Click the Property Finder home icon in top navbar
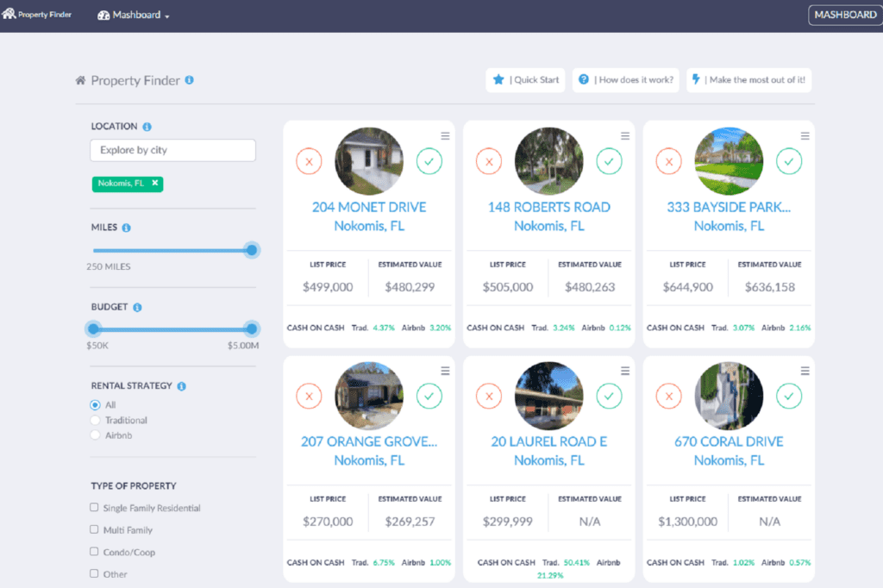The width and height of the screenshot is (883, 588). (x=9, y=14)
